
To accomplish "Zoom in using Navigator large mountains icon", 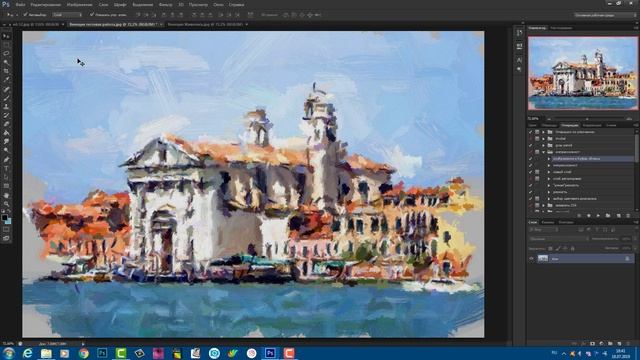I will click(629, 119).
